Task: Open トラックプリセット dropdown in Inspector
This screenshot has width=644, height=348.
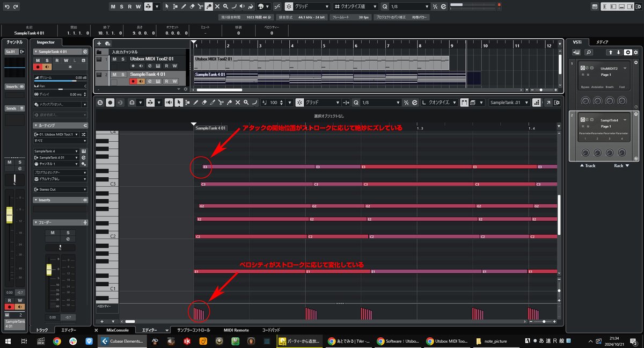Action: click(x=60, y=104)
